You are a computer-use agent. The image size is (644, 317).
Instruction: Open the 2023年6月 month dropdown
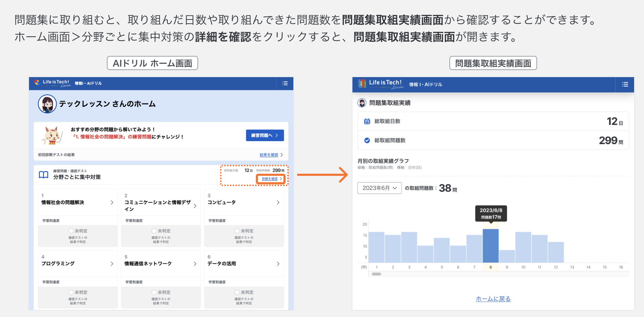380,188
